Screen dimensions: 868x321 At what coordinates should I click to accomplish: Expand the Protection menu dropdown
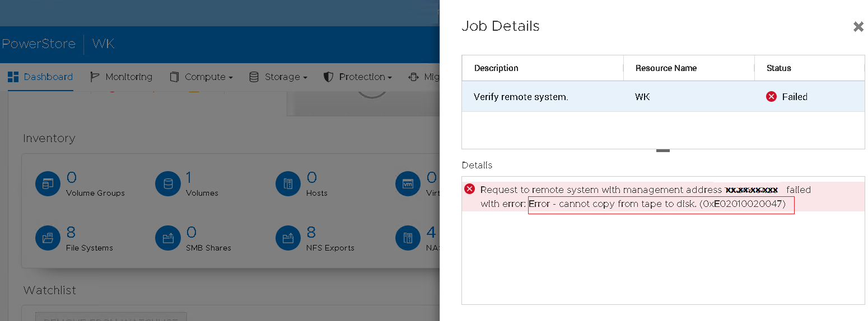click(357, 77)
